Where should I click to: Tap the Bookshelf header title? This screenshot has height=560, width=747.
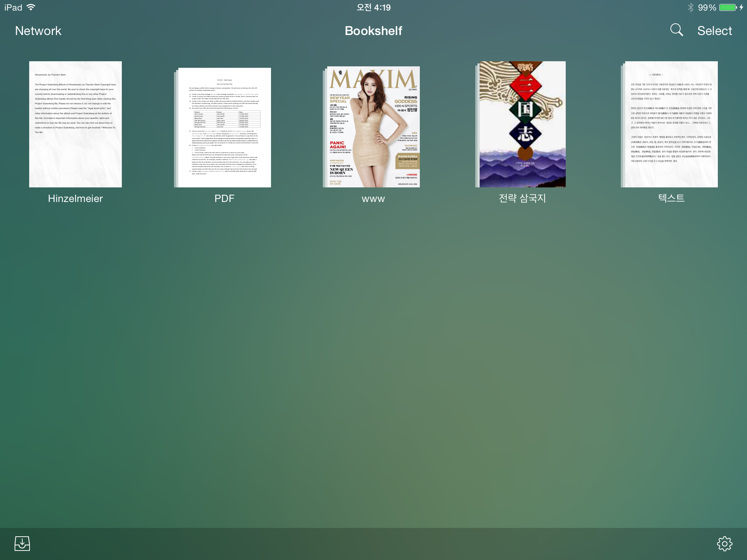373,31
